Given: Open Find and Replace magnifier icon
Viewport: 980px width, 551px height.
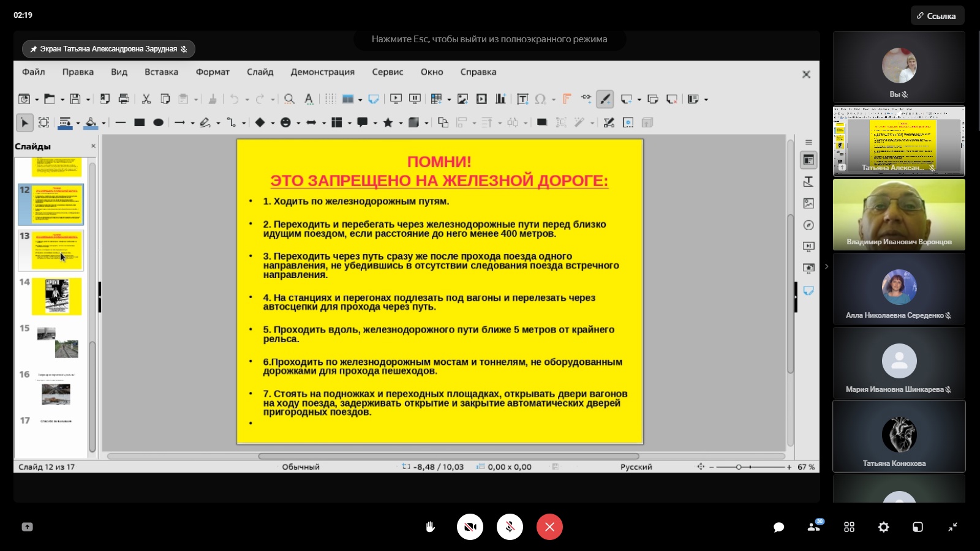Looking at the screenshot, I should [x=290, y=99].
